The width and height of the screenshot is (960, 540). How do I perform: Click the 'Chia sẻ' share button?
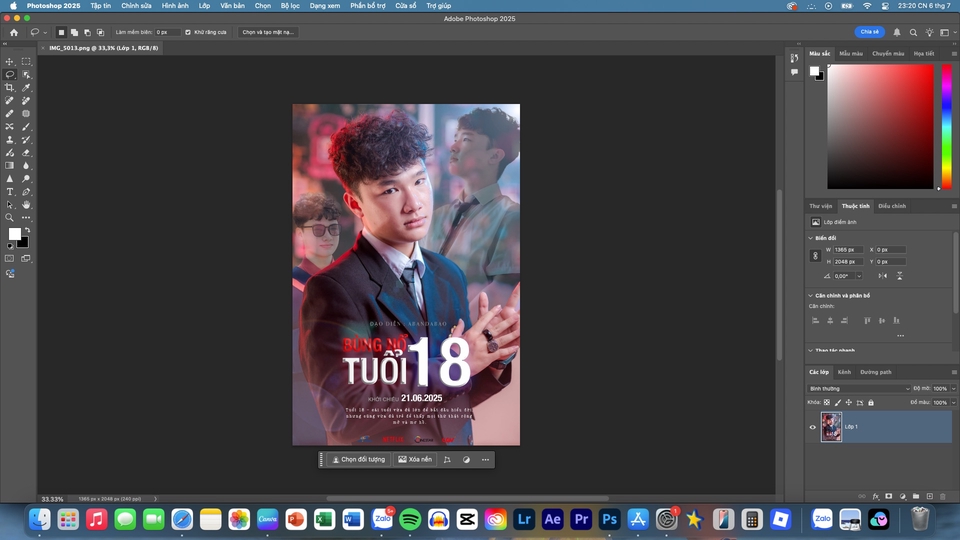pyautogui.click(x=869, y=32)
